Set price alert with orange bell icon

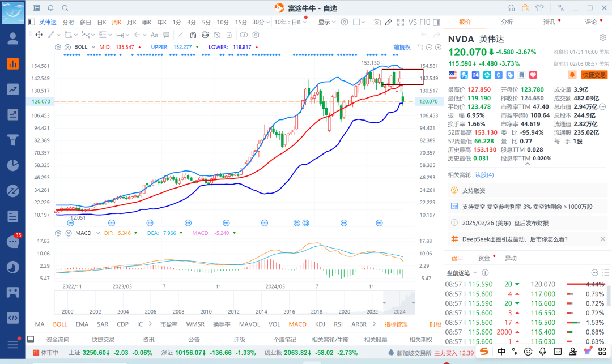[x=572, y=75]
